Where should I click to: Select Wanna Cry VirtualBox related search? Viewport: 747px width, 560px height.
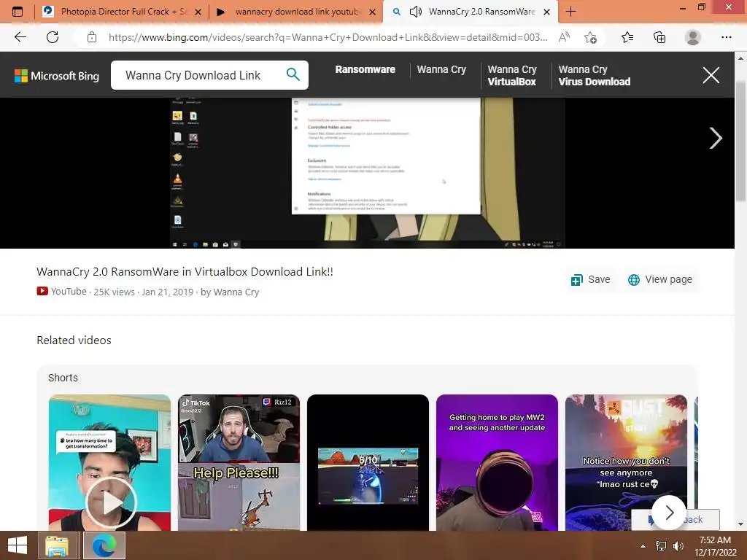512,75
